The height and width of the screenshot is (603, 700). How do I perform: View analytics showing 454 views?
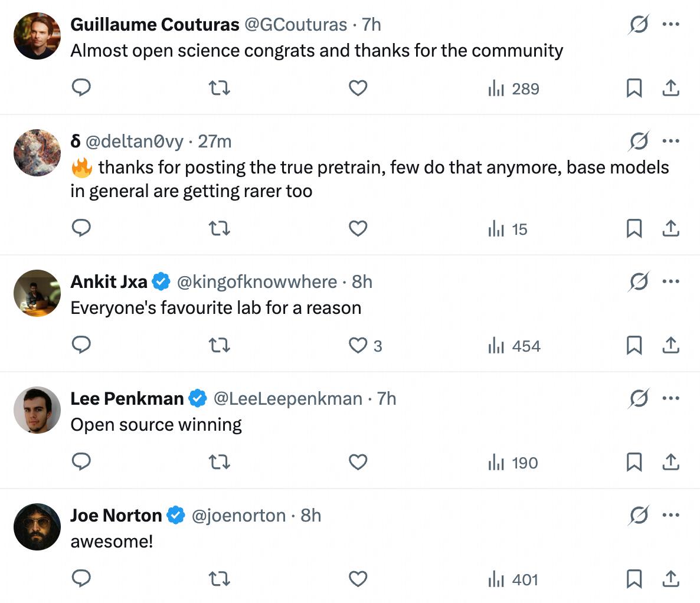pos(514,346)
